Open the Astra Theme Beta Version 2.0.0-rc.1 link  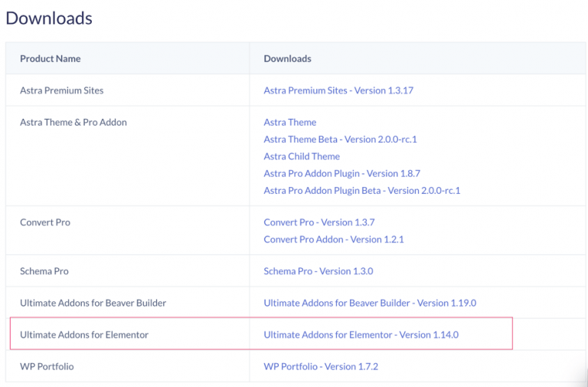340,139
